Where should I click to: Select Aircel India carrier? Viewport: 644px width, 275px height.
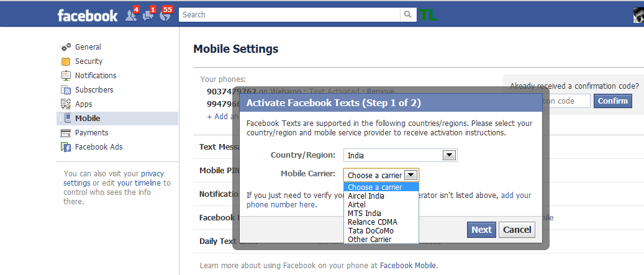tap(381, 196)
